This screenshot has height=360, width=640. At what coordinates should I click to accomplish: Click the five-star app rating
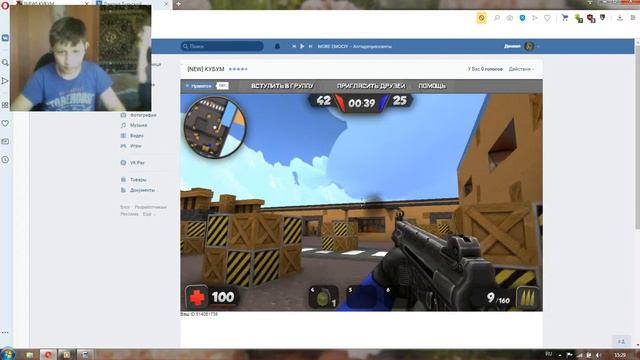[238, 69]
